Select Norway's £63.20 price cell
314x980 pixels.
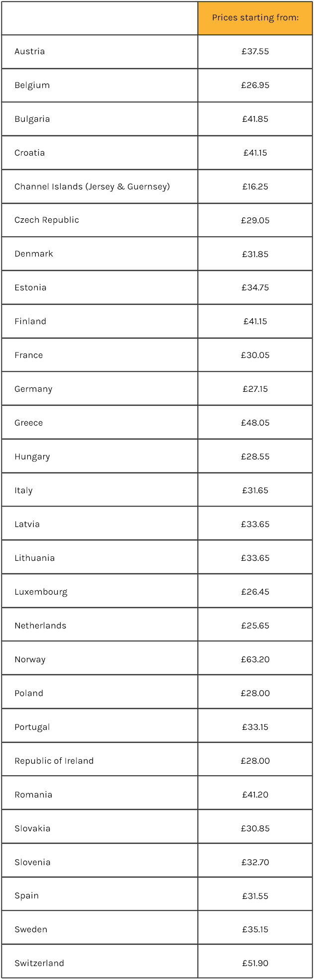255,659
